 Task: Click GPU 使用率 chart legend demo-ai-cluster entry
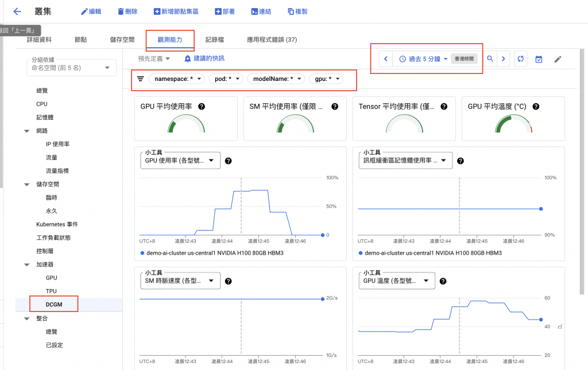(x=212, y=253)
